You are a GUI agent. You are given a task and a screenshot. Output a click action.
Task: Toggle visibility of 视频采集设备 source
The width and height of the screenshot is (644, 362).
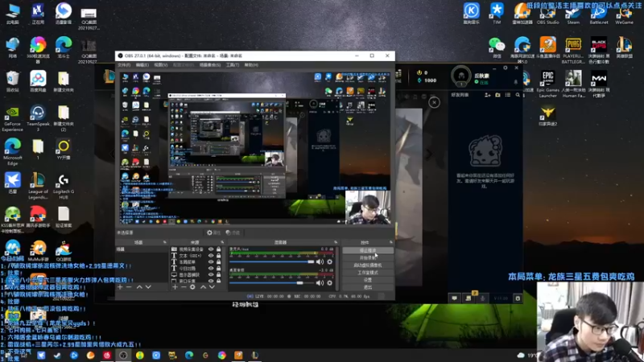coord(211,249)
